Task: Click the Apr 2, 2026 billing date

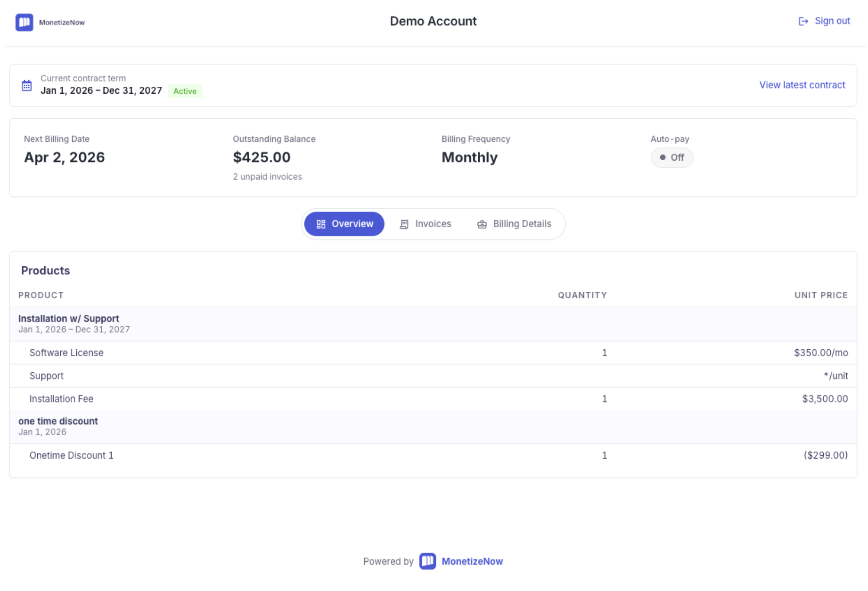Action: click(x=64, y=157)
